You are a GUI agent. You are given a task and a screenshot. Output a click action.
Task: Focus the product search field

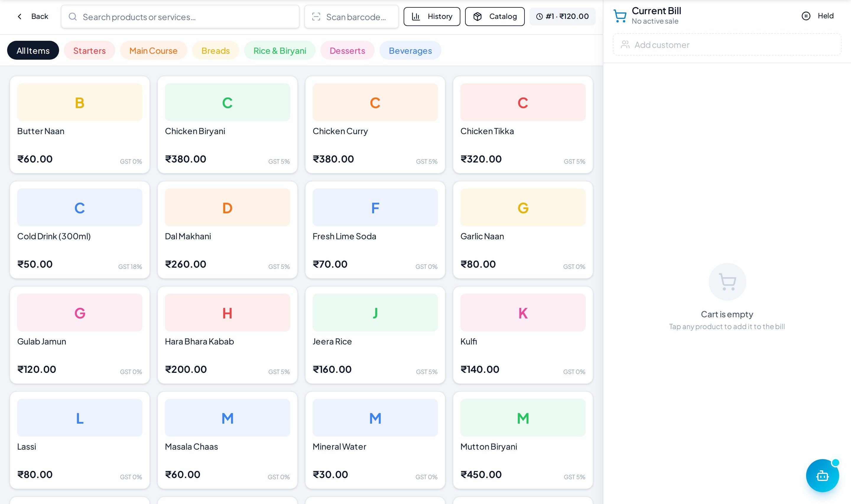pyautogui.click(x=180, y=17)
